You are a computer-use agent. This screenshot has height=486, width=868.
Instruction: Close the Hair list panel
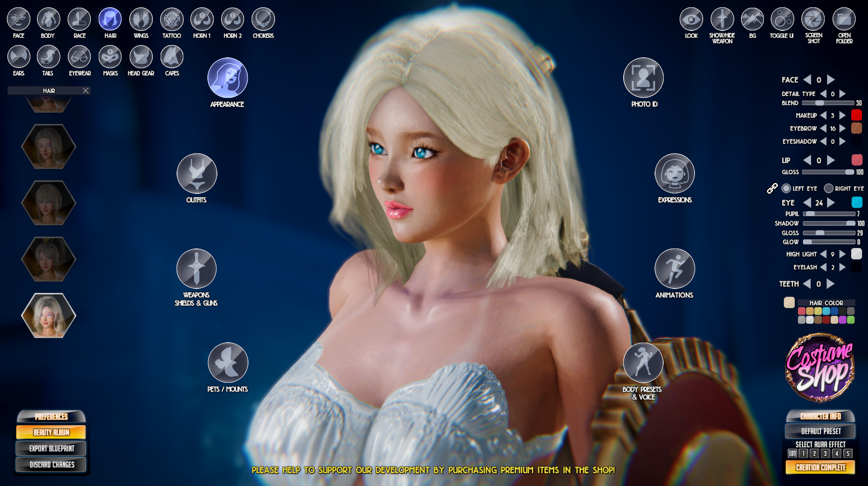click(86, 91)
